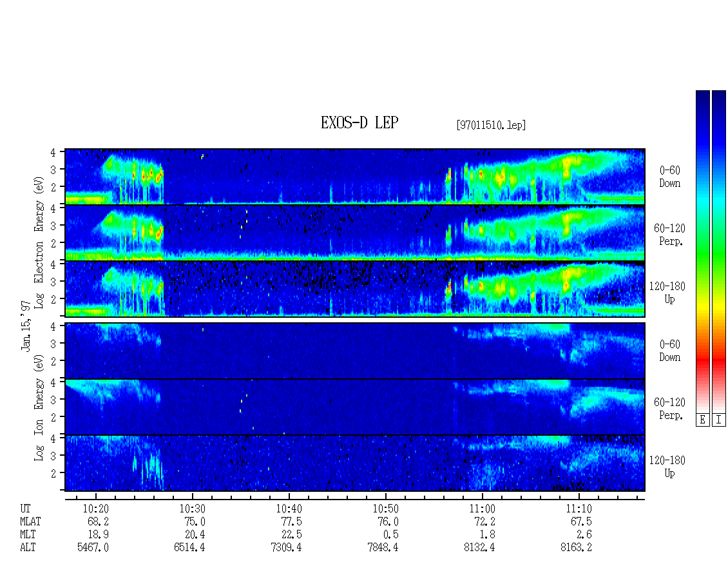Screen dimensions: 728x564
Task: Click the MLT value 20.4
Action: click(x=195, y=534)
